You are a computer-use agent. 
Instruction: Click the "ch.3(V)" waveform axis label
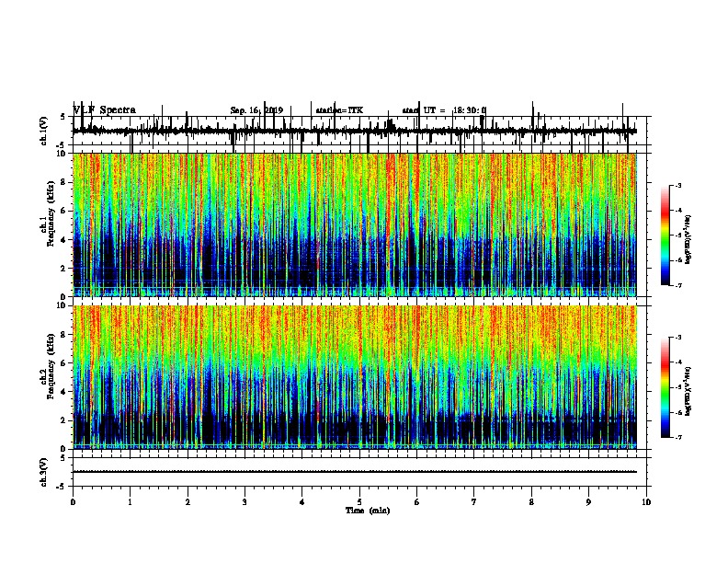(44, 472)
